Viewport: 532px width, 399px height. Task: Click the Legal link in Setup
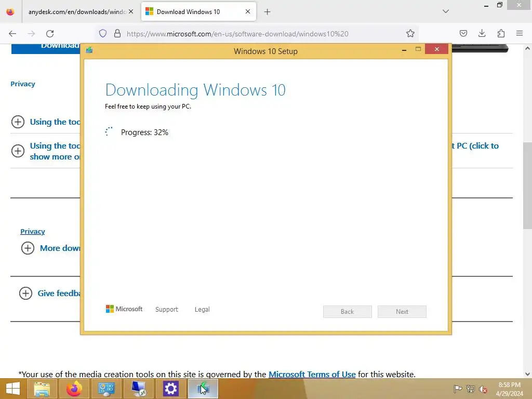point(202,310)
